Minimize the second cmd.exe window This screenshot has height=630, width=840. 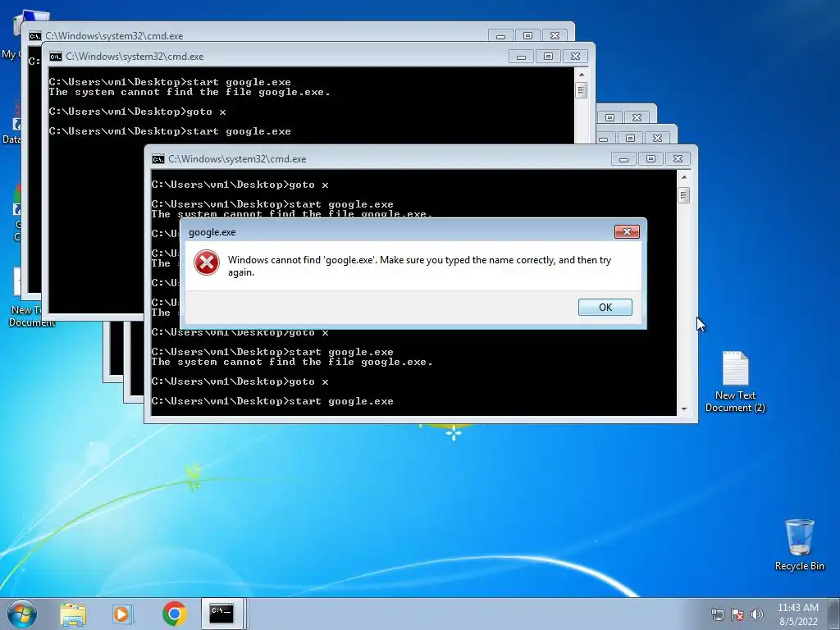(x=521, y=57)
